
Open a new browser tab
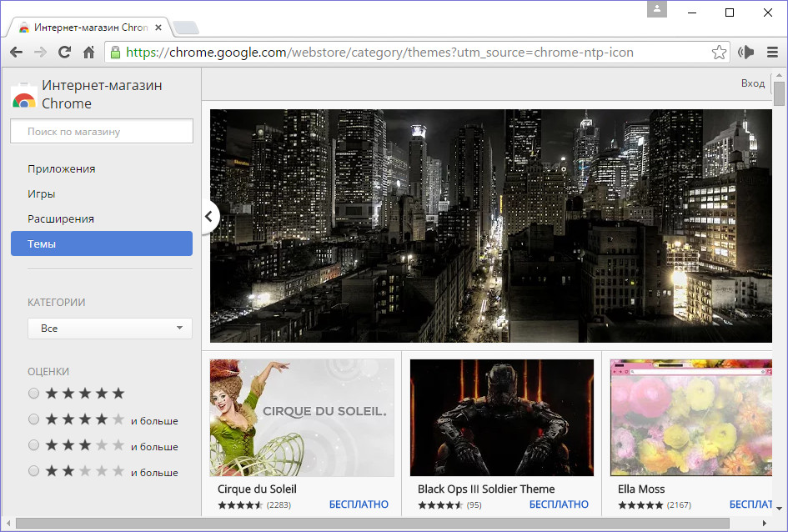[x=185, y=28]
